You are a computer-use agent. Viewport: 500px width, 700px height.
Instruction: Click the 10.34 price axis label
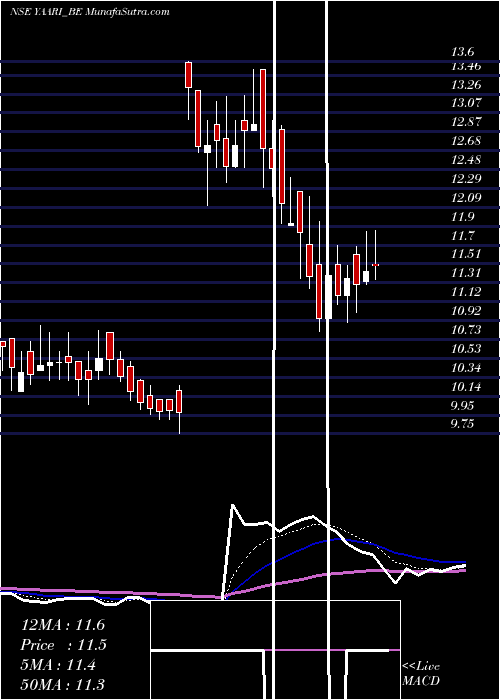point(466,368)
